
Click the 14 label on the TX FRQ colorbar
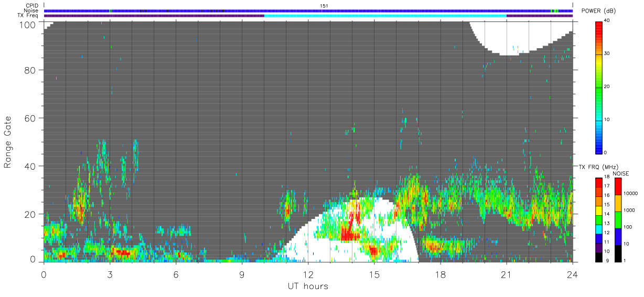click(x=607, y=214)
